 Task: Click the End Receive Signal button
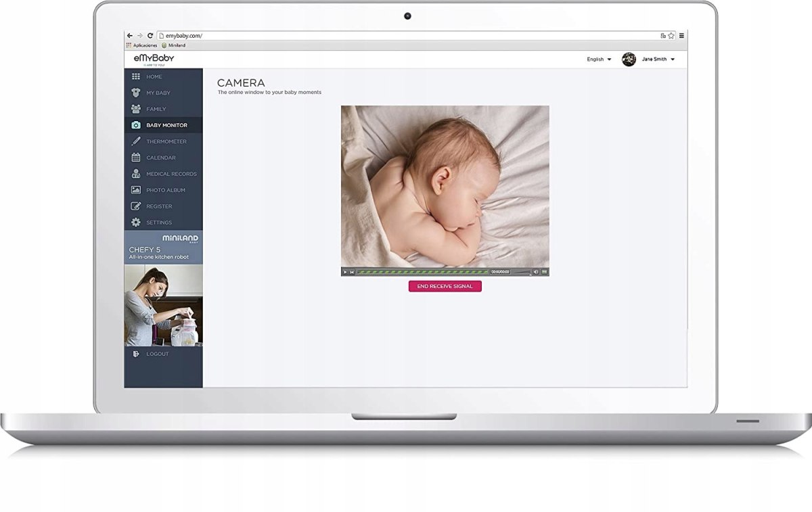coord(445,286)
